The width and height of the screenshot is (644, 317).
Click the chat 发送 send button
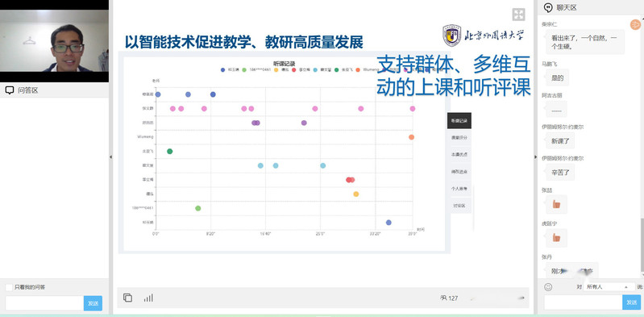click(x=632, y=302)
